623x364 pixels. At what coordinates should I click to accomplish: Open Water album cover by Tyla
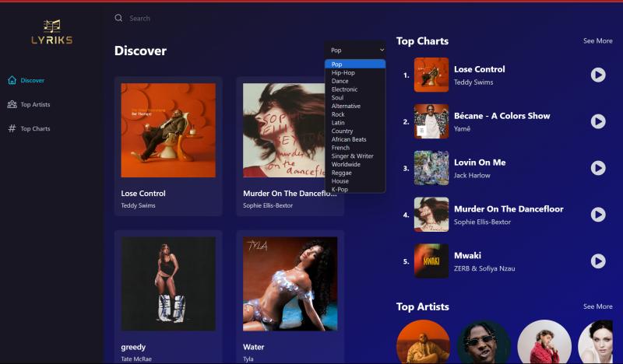pos(290,284)
